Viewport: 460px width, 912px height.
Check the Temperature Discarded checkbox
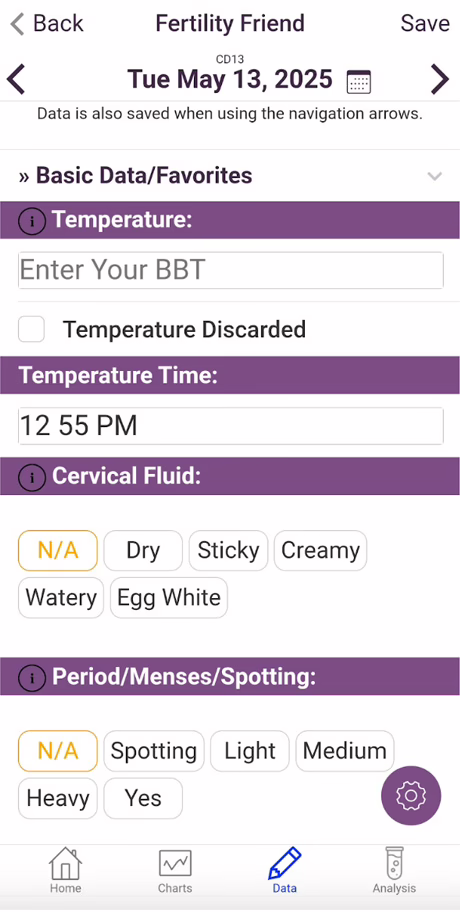(31, 329)
